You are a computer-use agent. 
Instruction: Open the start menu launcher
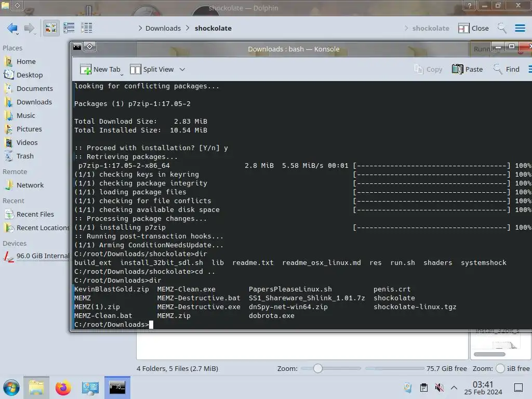point(11,388)
